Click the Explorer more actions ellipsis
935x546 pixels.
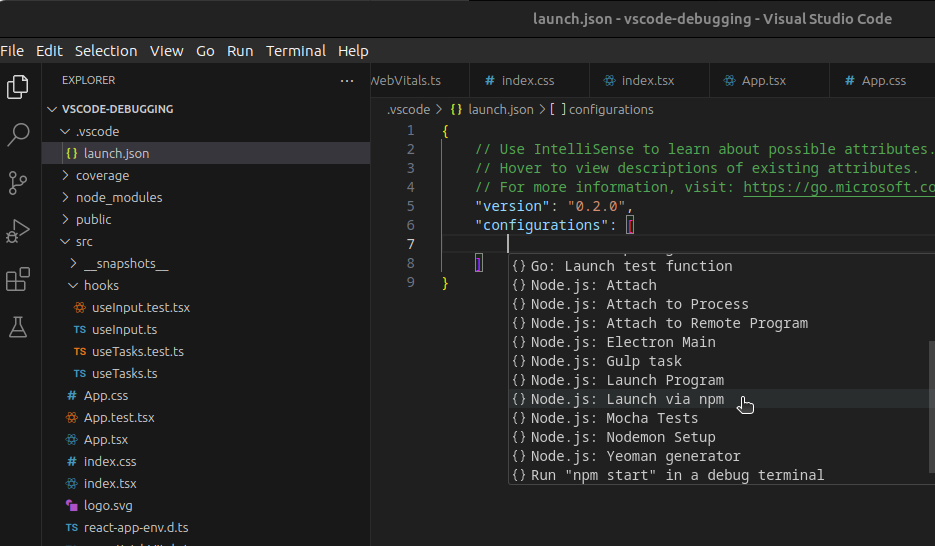coord(347,80)
